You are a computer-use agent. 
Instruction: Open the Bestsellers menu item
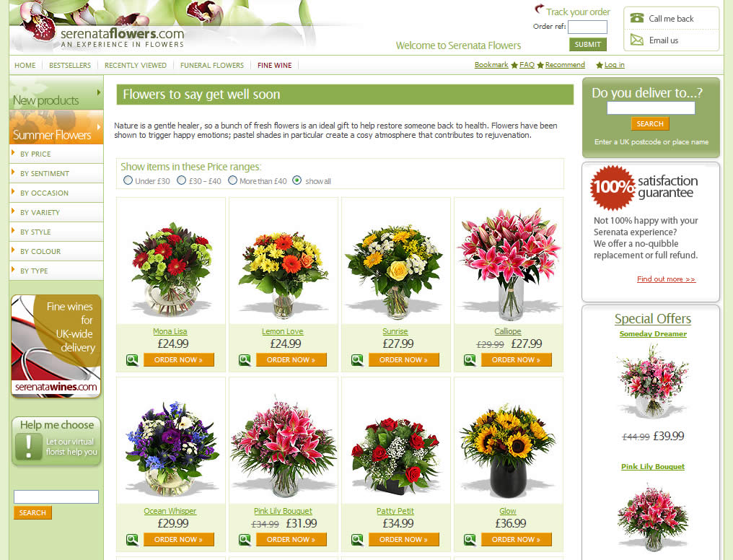click(70, 66)
